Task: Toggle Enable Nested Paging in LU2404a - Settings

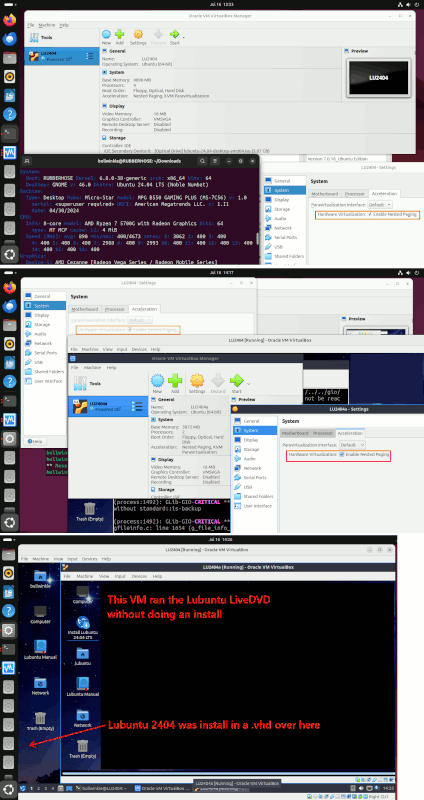Action: click(x=342, y=454)
